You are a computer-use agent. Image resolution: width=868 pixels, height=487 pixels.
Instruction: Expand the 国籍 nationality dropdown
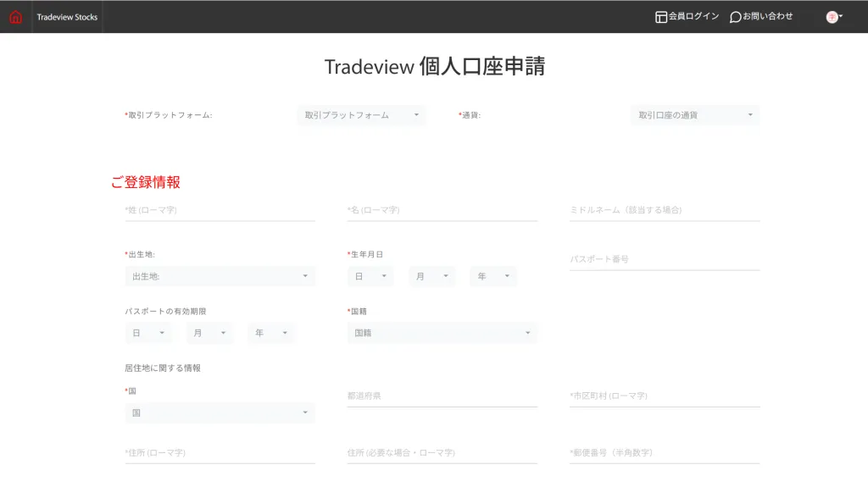[x=442, y=333]
